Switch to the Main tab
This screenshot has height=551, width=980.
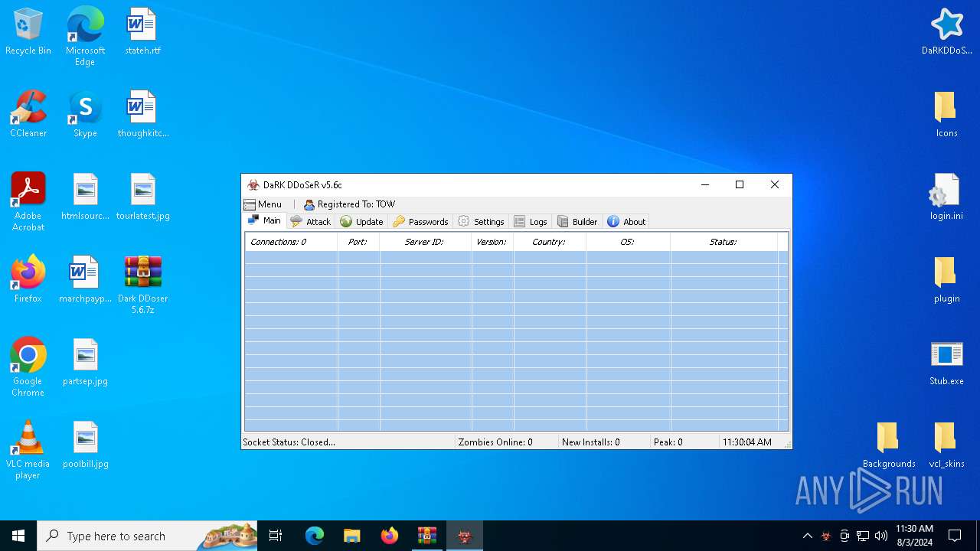tap(264, 220)
